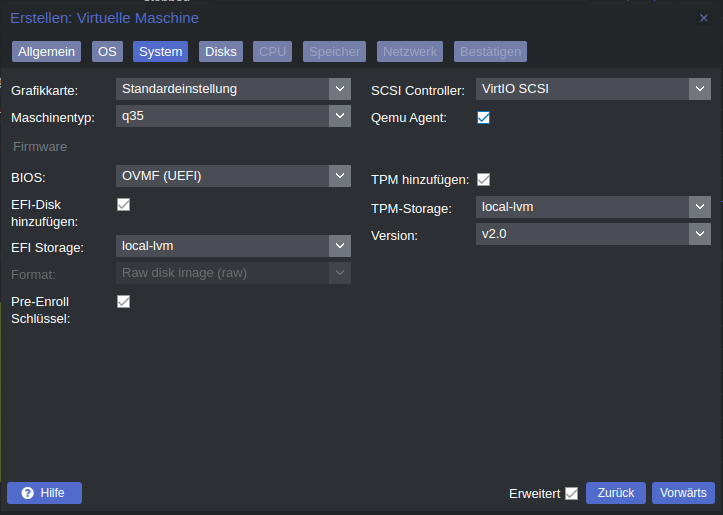Switch to the Allgemein tab

tap(47, 52)
